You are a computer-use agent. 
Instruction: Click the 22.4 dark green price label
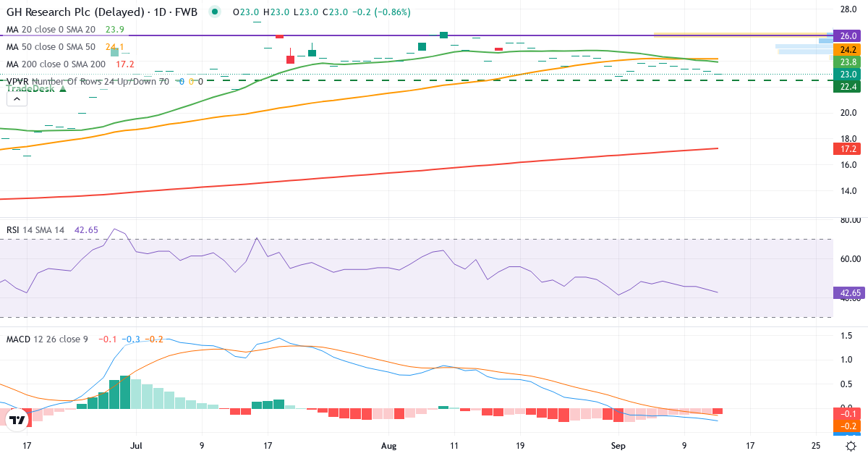[848, 87]
